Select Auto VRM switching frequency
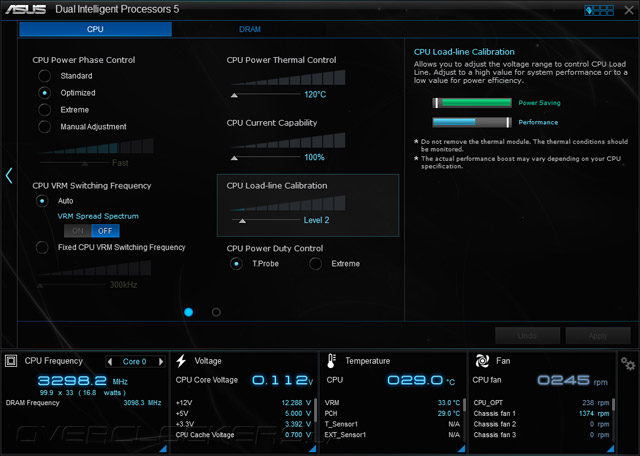This screenshot has width=640, height=456. pos(42,201)
